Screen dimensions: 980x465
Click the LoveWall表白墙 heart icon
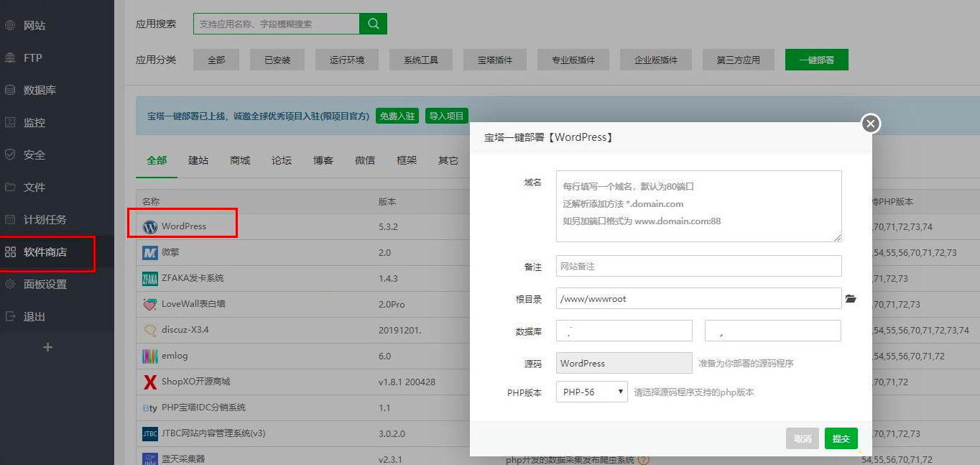coord(150,304)
